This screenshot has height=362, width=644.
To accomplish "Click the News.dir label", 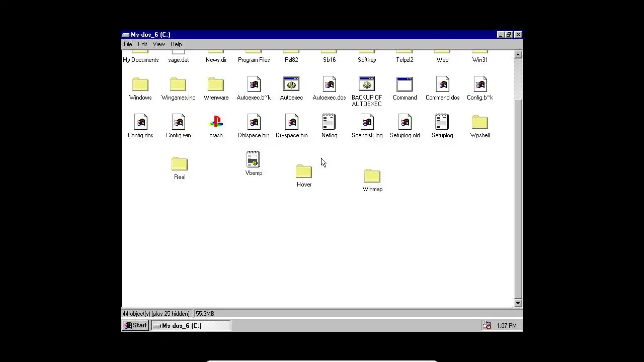I will point(216,60).
